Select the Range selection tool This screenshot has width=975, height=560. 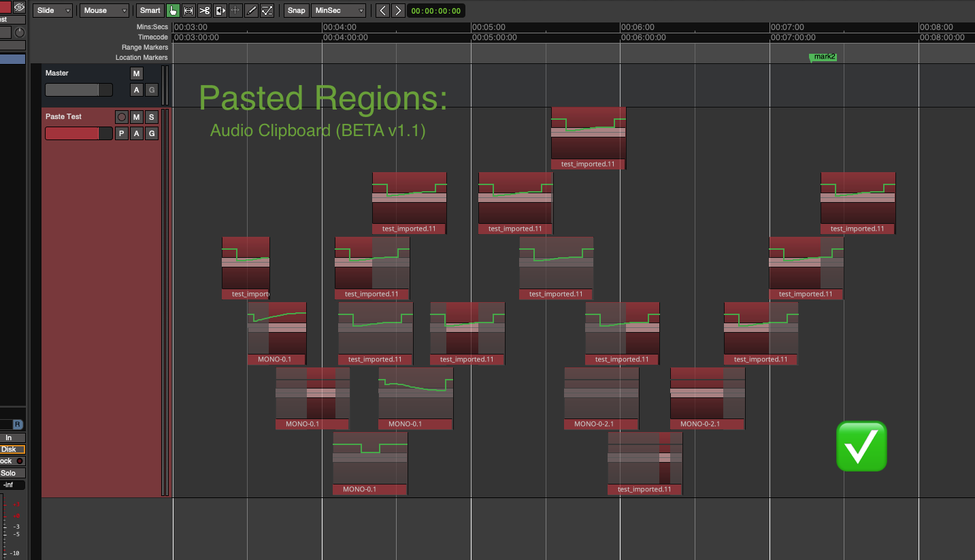pyautogui.click(x=188, y=10)
